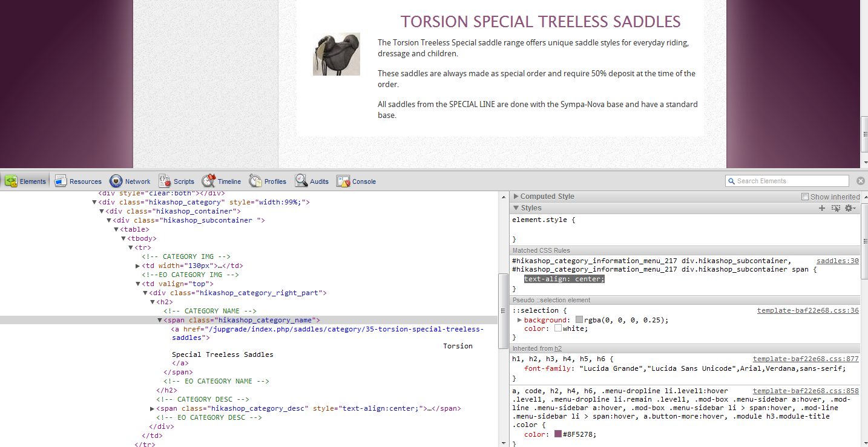Open the styles gear settings menu
Viewport: 868px width, 447px height.
tap(850, 208)
